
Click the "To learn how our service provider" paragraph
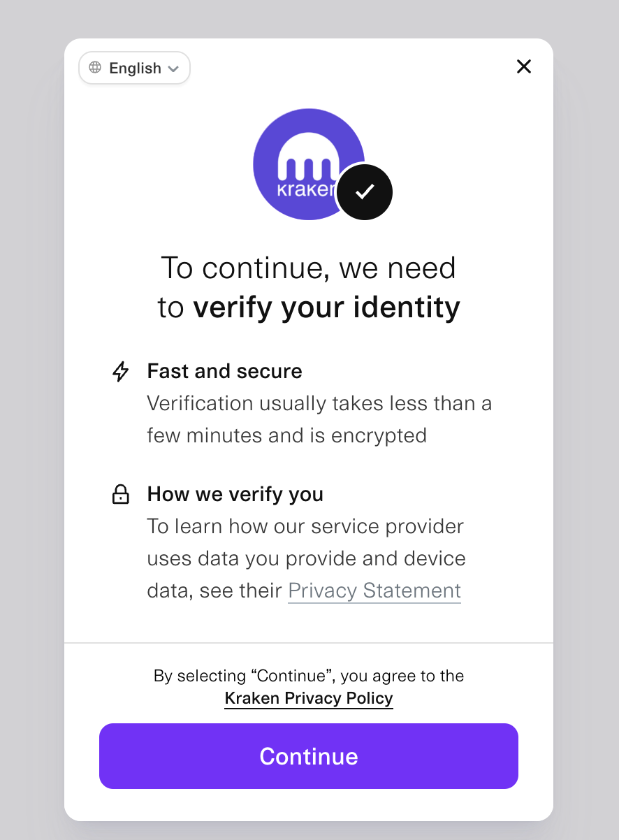pos(306,558)
